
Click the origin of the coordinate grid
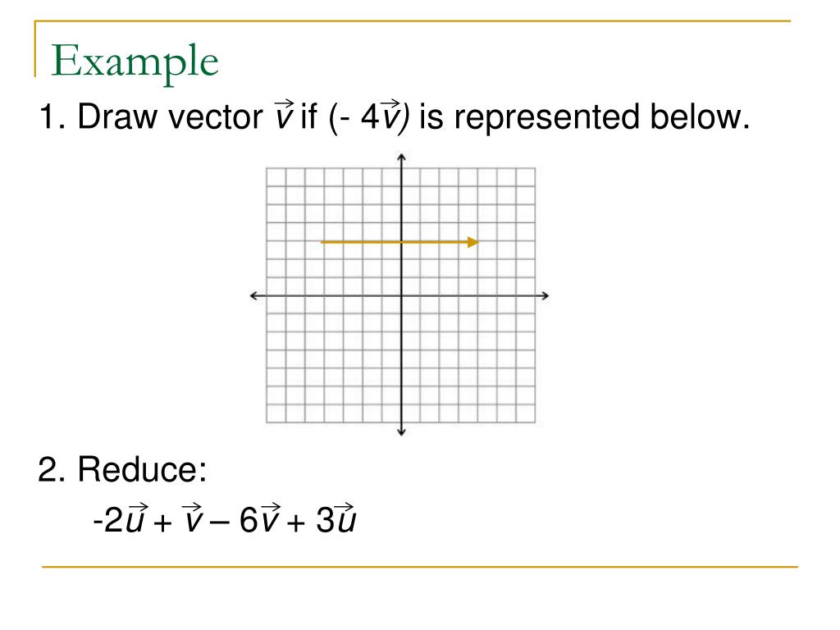pos(401,295)
